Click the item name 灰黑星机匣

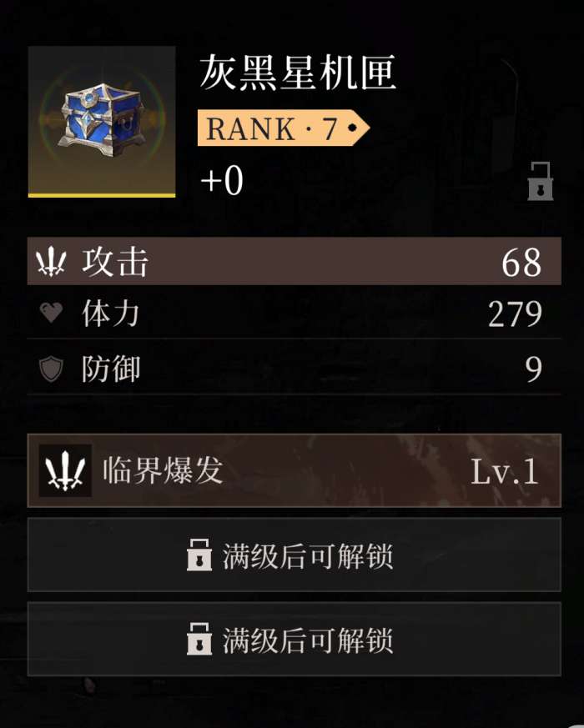coord(298,73)
